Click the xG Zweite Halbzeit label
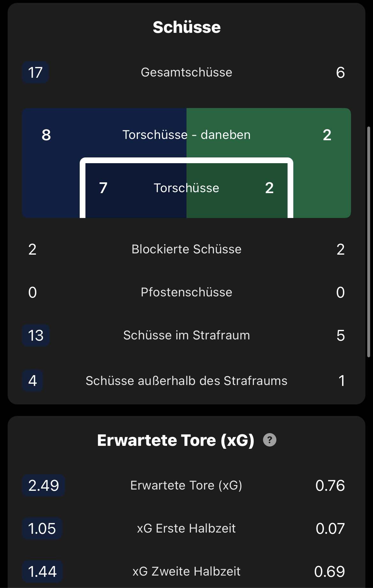373x588 pixels. pos(186,571)
